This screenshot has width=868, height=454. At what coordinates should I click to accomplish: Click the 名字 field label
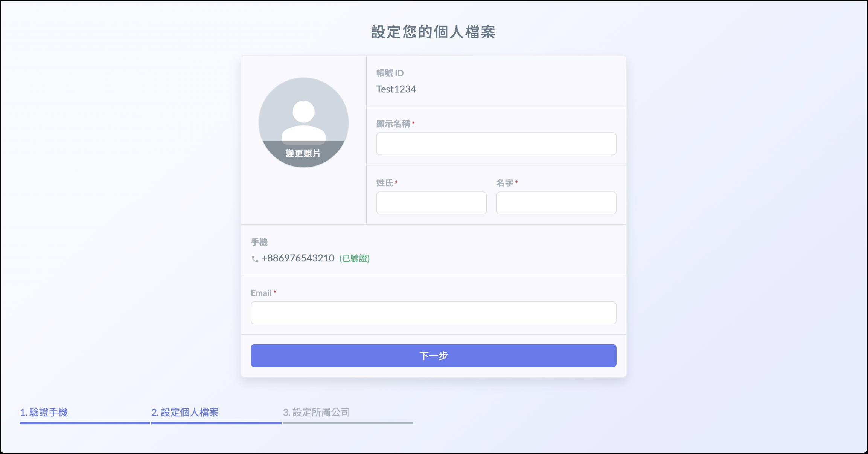pos(504,183)
